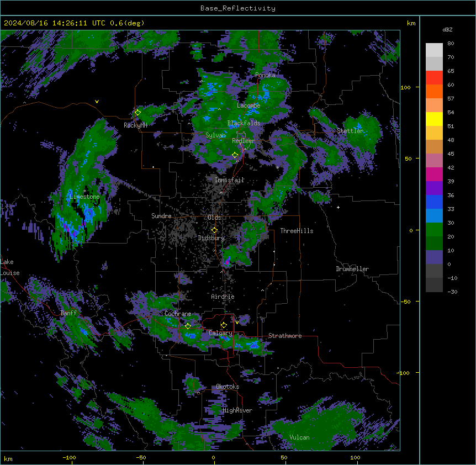The width and height of the screenshot is (476, 465).
Task: Click the yellow V marker northeast of Calgary
Action: click(237, 323)
